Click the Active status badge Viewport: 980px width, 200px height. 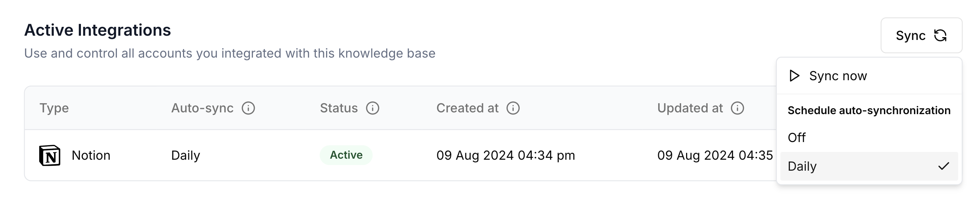[346, 155]
